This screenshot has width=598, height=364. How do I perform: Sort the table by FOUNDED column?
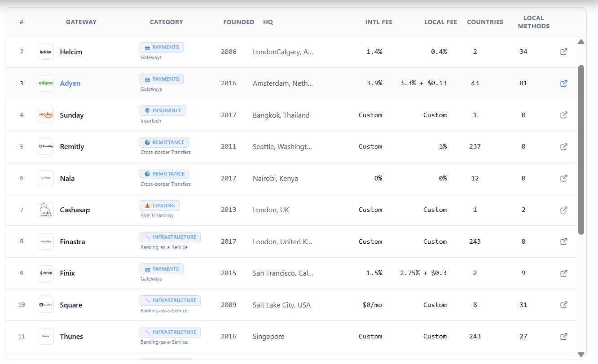238,22
